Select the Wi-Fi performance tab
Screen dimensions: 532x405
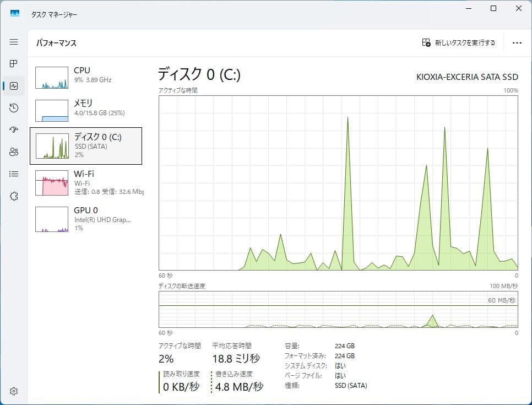tap(85, 183)
